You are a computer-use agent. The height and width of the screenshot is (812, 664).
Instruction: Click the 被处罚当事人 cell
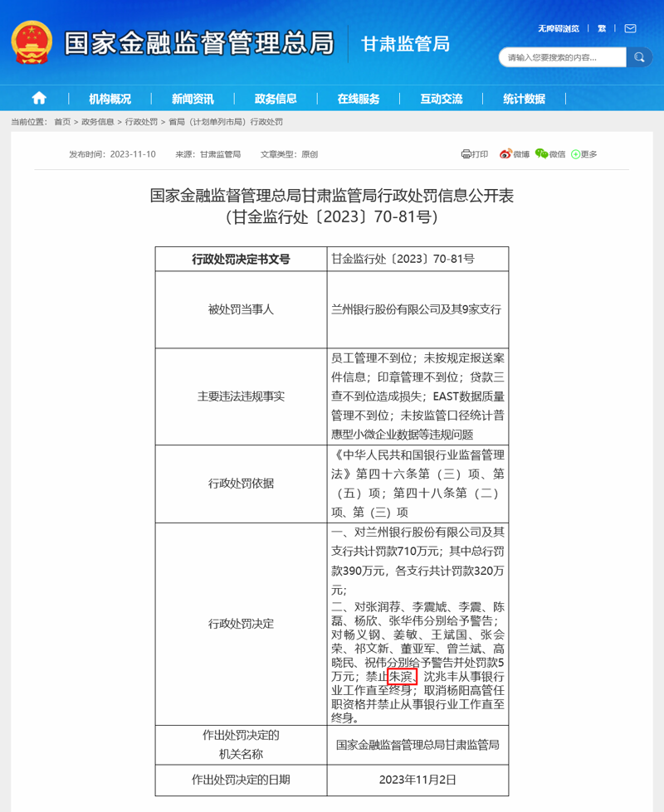(241, 309)
